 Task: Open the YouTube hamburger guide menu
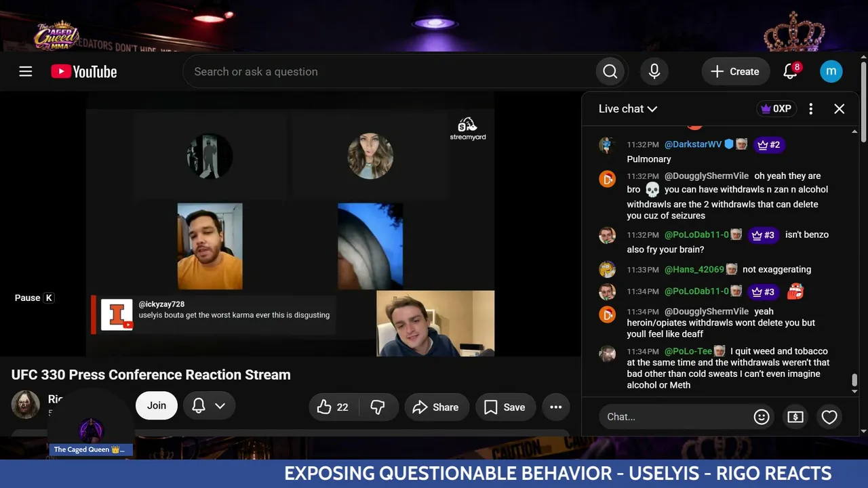tap(26, 71)
